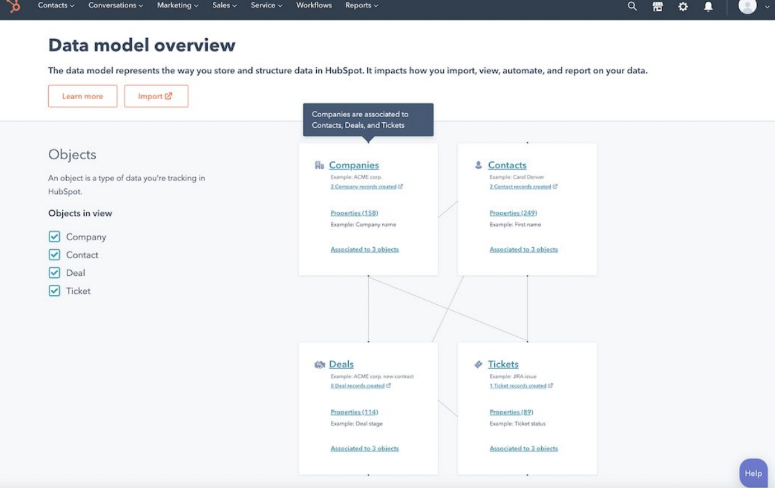This screenshot has height=488, width=775.
Task: Click the Data model overview heading
Action: [141, 45]
